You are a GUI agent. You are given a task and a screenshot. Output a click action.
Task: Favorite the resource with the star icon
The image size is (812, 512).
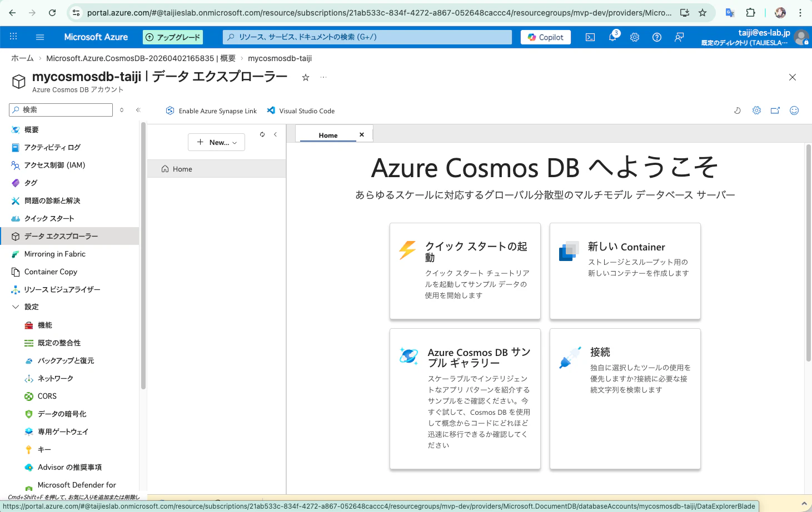[x=306, y=78]
